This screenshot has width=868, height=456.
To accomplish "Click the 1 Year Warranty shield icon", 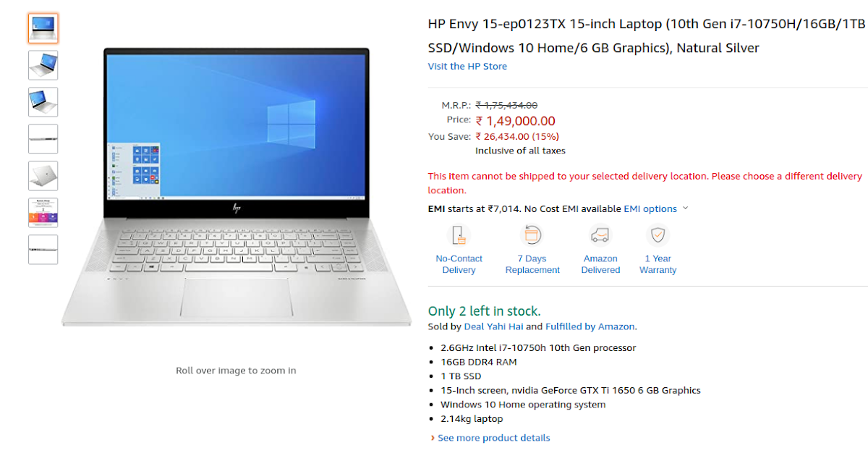I will [x=658, y=235].
